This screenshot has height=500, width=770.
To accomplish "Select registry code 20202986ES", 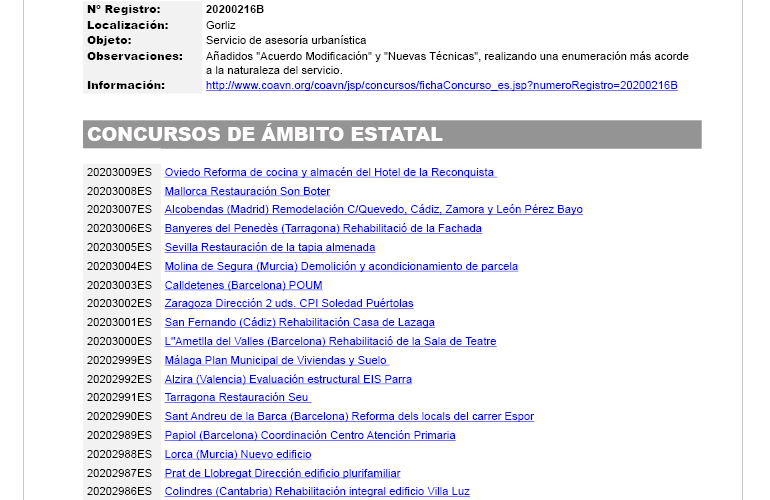I will 119,492.
